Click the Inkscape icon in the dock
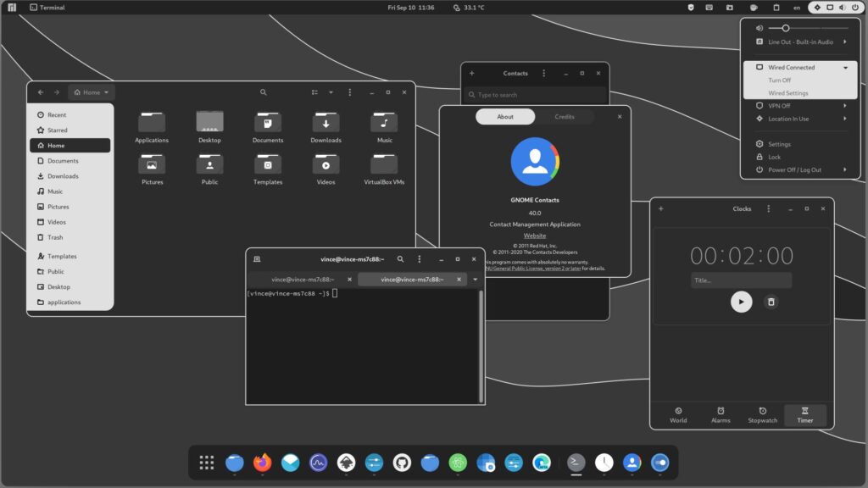The width and height of the screenshot is (868, 488). (x=346, y=463)
